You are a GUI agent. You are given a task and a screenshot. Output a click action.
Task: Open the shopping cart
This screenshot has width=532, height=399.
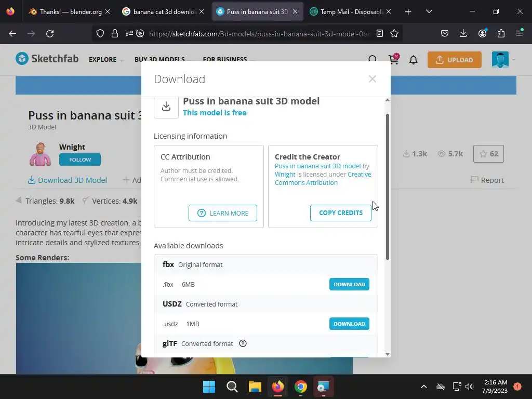point(394,59)
